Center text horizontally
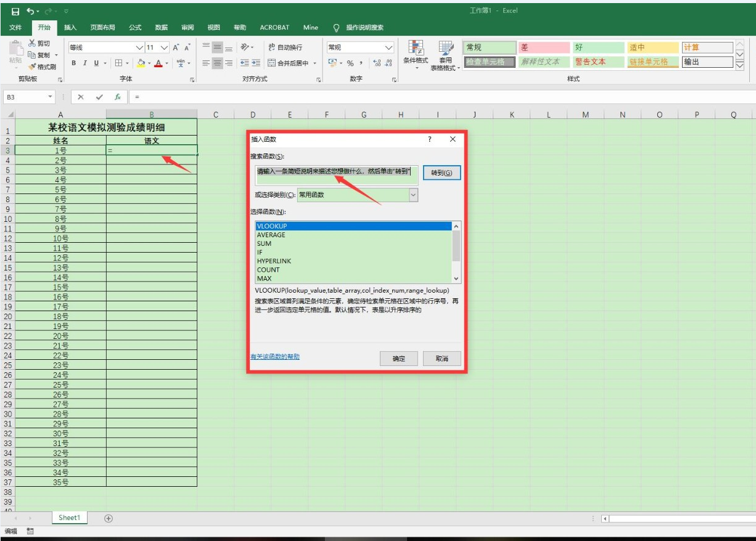 [218, 63]
